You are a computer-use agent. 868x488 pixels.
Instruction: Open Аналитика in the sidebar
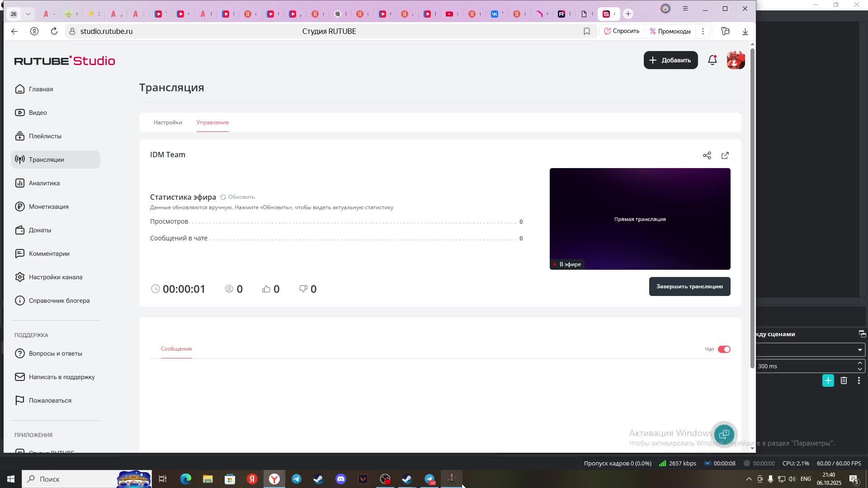click(44, 183)
